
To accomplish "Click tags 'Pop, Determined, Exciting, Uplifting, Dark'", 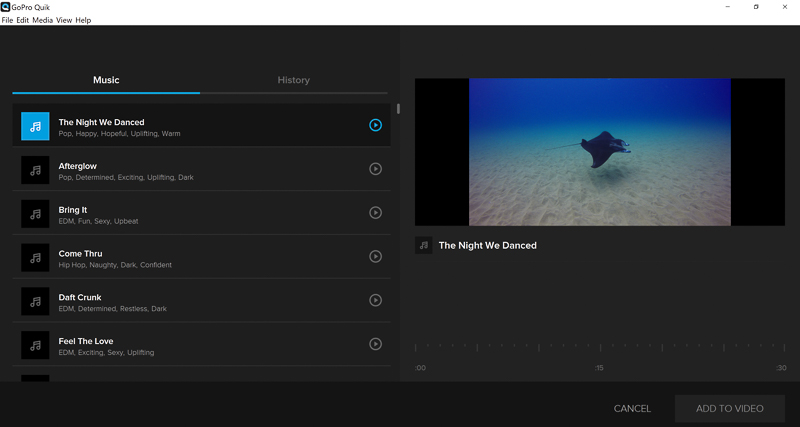I will coord(126,178).
